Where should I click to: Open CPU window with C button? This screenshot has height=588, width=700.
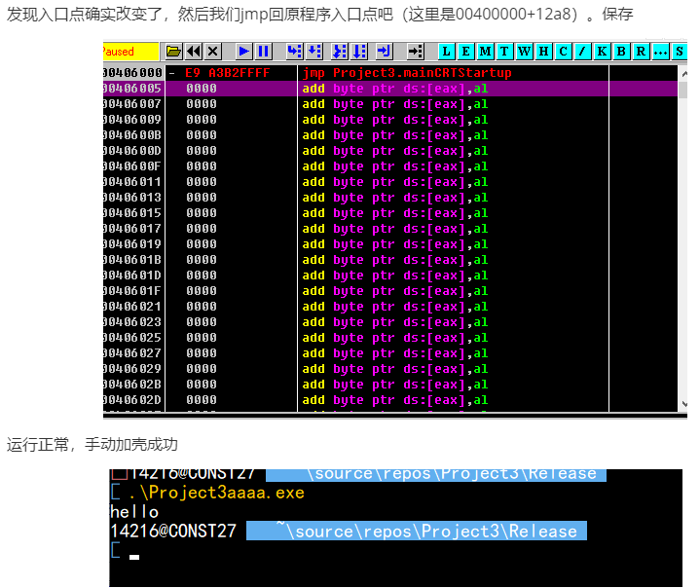(563, 52)
